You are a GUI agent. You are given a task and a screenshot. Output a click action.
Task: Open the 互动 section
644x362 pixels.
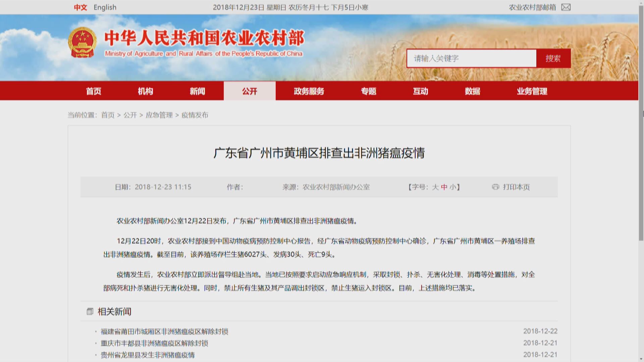(x=420, y=91)
